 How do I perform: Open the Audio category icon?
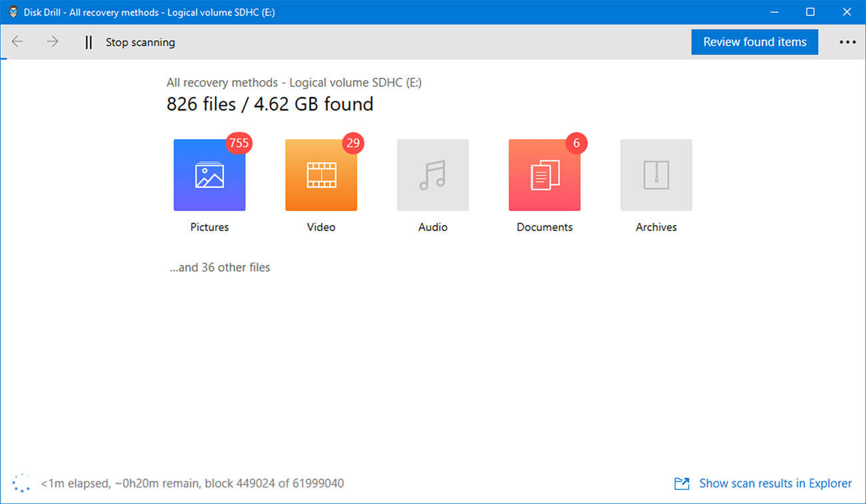pos(432,174)
